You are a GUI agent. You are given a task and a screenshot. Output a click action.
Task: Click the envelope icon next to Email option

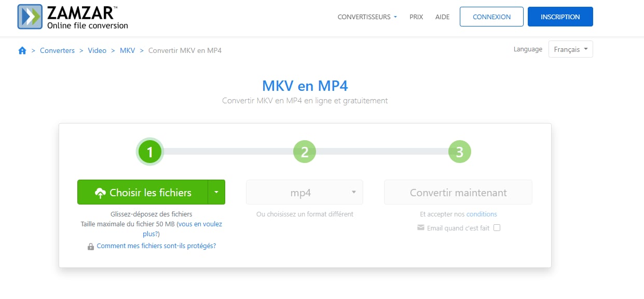coord(421,227)
